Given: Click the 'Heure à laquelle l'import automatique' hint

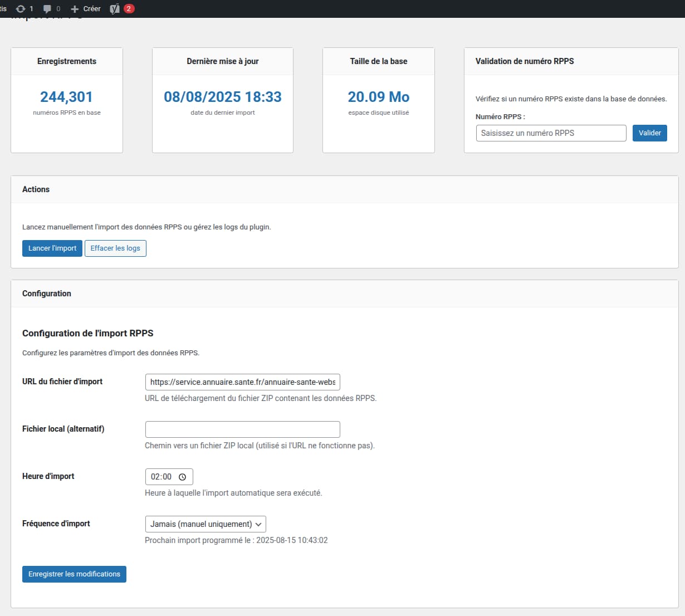Looking at the screenshot, I should [x=233, y=493].
